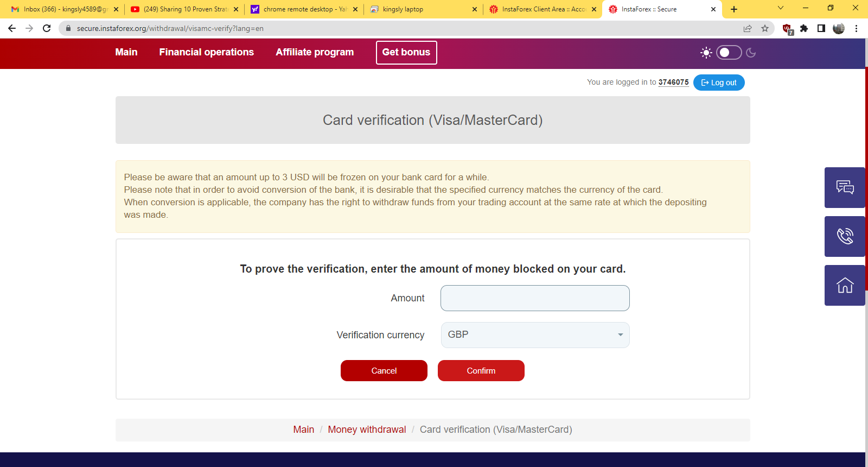The height and width of the screenshot is (467, 868).
Task: Expand the Verification currency dropdown
Action: pos(535,335)
